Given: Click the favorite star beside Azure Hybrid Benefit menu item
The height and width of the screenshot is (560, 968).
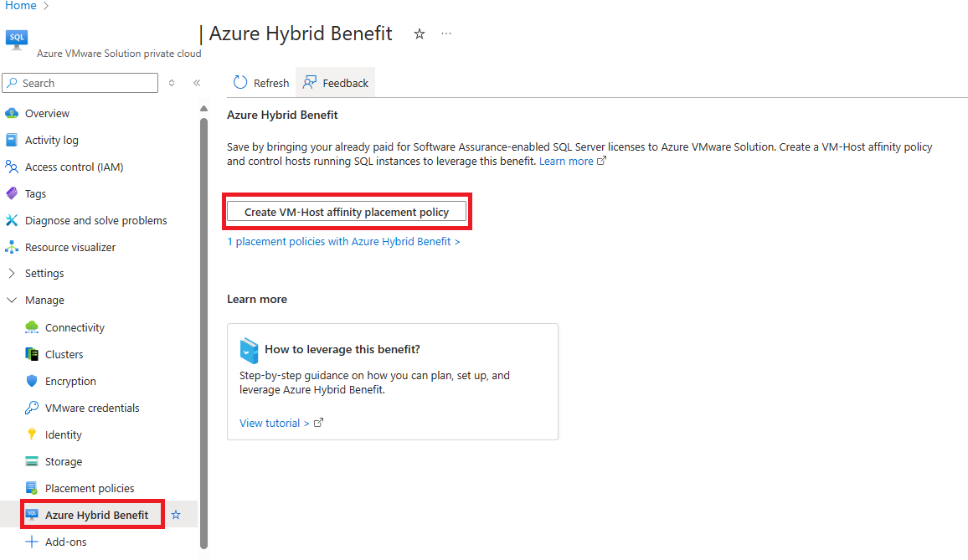Looking at the screenshot, I should point(176,514).
